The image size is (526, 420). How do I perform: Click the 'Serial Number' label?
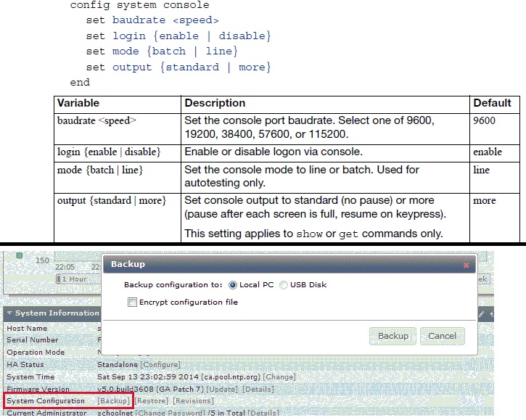click(33, 340)
